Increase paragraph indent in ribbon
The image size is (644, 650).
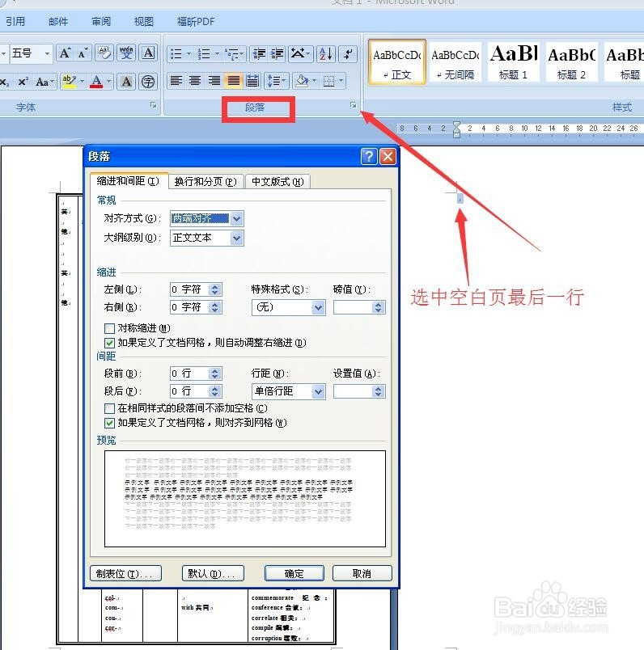pyautogui.click(x=277, y=54)
